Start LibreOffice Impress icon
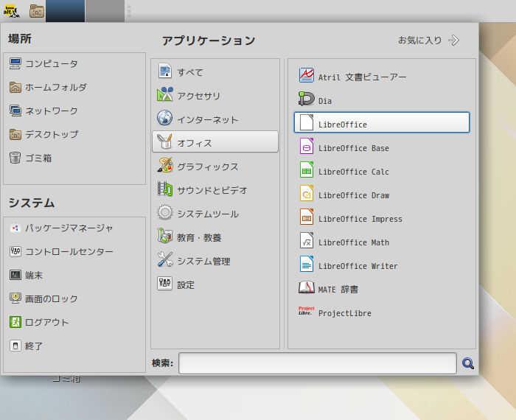516x420 pixels. coord(307,217)
